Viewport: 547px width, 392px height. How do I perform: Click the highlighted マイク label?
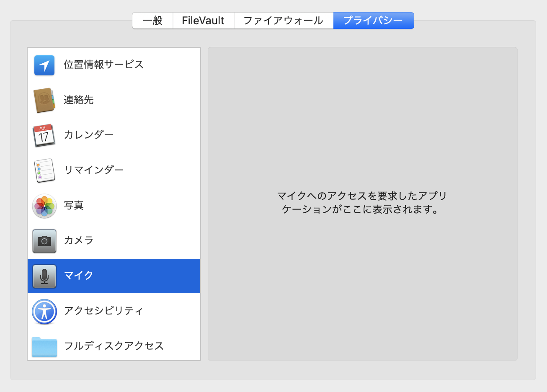pyautogui.click(x=79, y=276)
